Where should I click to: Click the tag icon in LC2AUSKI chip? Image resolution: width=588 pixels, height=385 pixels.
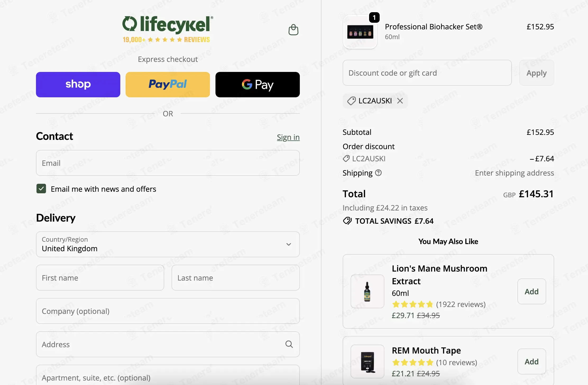pos(351,101)
